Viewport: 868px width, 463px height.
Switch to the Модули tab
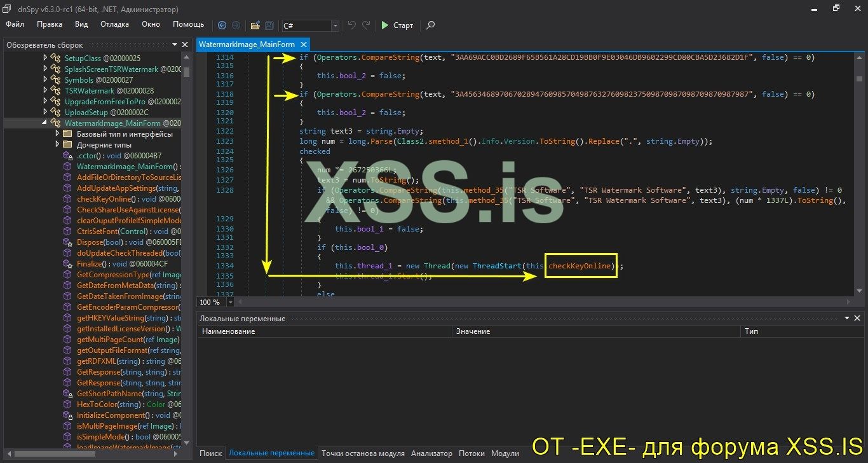505,453
